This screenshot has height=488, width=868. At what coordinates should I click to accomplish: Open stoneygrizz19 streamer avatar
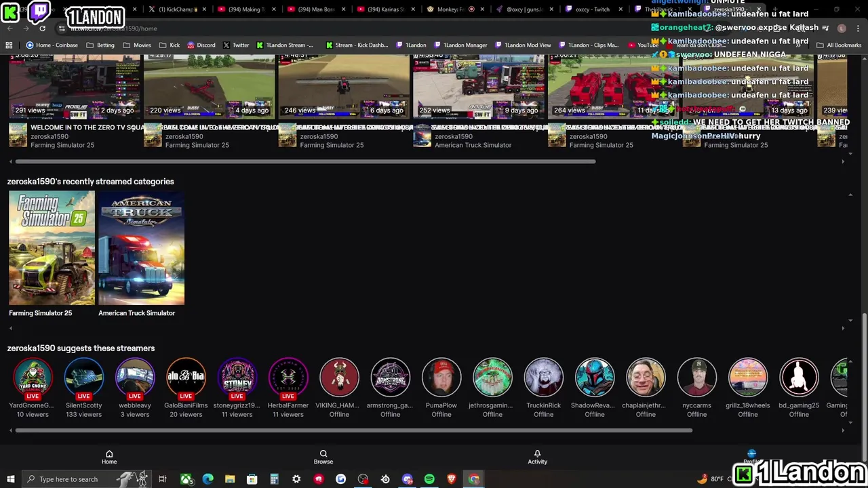237,378
